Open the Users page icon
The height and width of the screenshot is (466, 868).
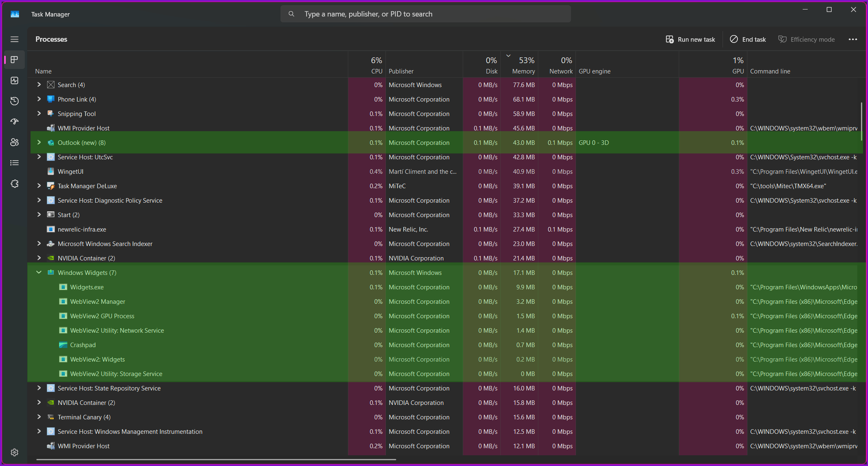pyautogui.click(x=14, y=142)
